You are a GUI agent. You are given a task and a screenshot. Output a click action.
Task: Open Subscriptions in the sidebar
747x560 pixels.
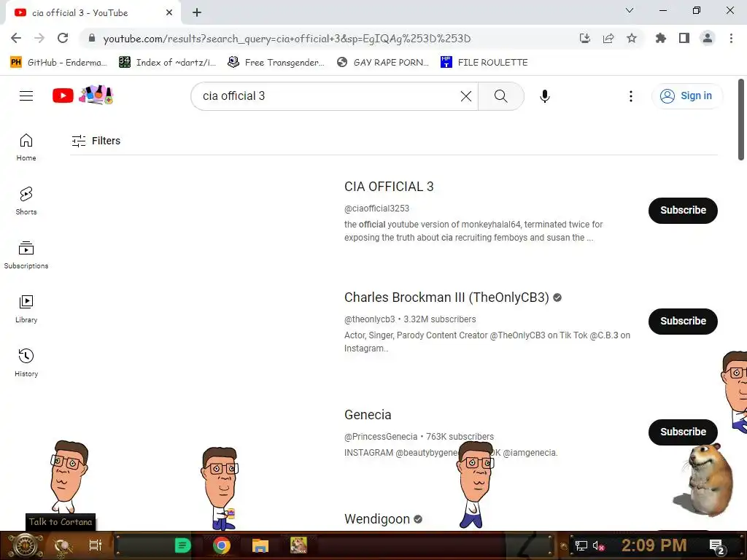pyautogui.click(x=26, y=254)
